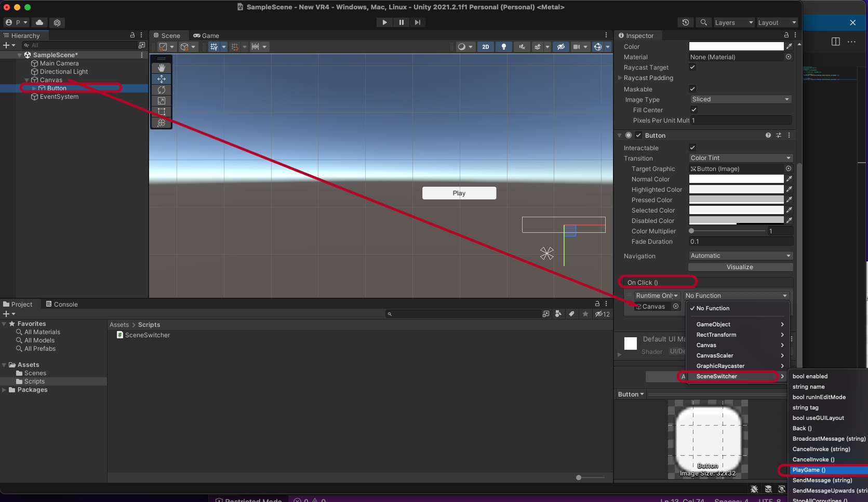The width and height of the screenshot is (868, 502).
Task: Open the Layout dropdown
Action: 777,22
